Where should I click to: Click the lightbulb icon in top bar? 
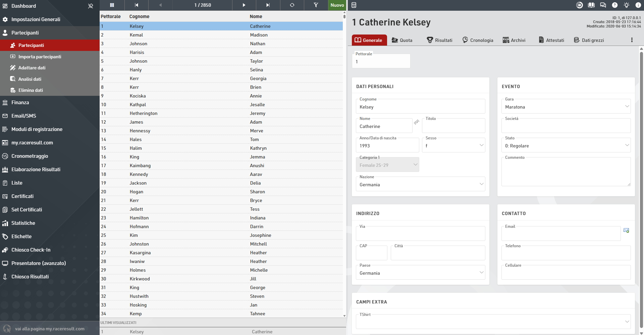pyautogui.click(x=626, y=5)
